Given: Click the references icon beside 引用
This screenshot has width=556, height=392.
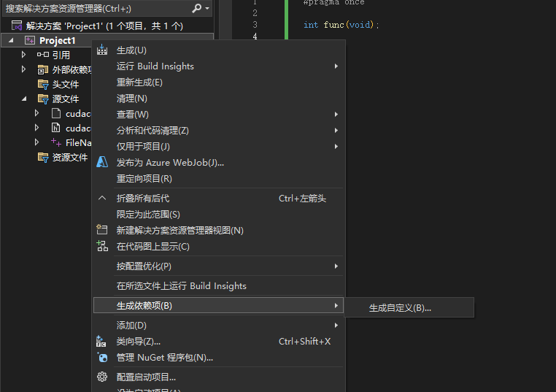Looking at the screenshot, I should (43, 55).
